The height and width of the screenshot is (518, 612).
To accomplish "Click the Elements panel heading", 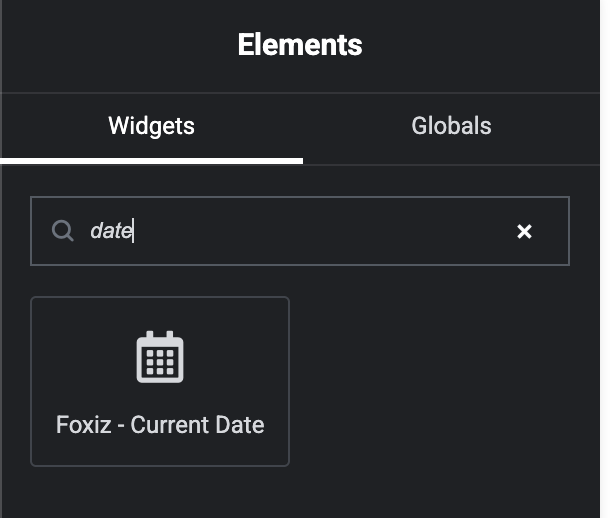I will coord(300,44).
